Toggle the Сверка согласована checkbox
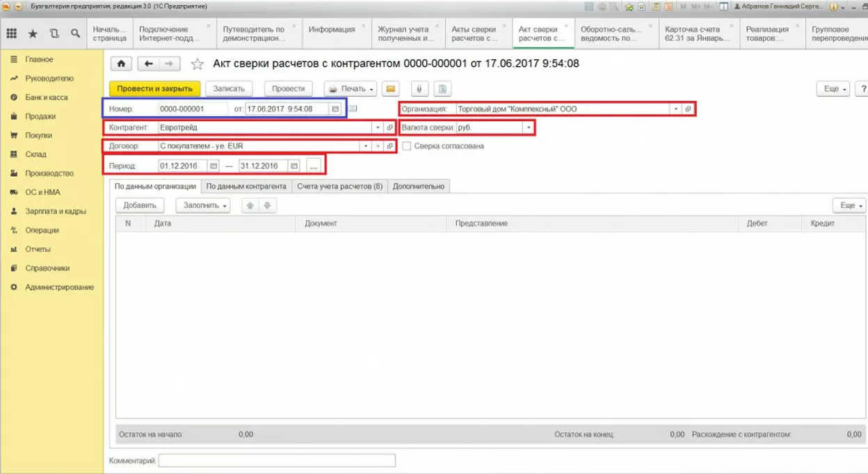The height and width of the screenshot is (474, 868). 407,147
